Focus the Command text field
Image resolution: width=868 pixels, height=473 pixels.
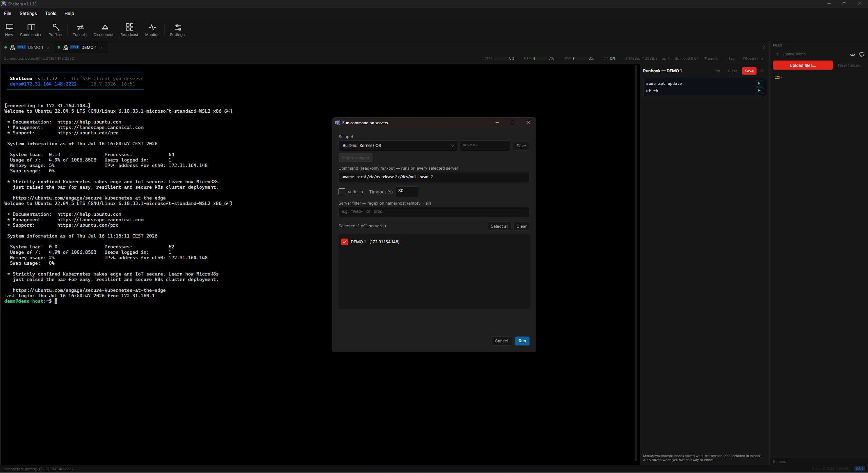point(434,177)
